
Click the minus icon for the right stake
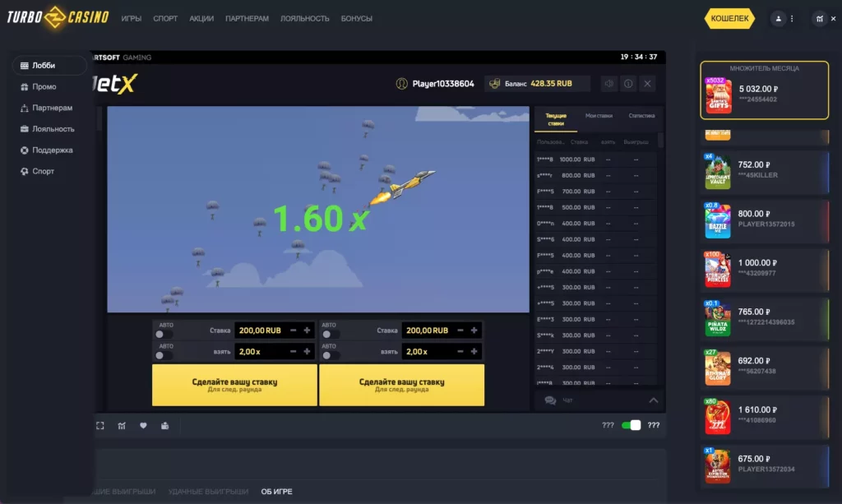pos(460,331)
